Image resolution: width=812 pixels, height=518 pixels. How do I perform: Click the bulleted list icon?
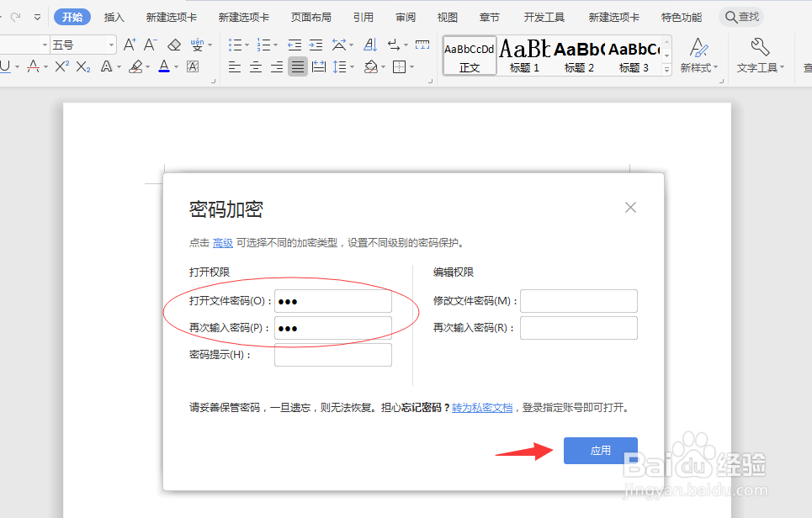pos(235,45)
